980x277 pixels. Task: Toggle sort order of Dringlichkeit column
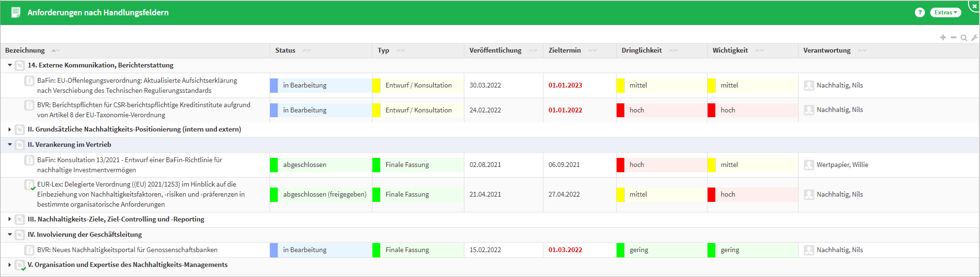(x=673, y=50)
